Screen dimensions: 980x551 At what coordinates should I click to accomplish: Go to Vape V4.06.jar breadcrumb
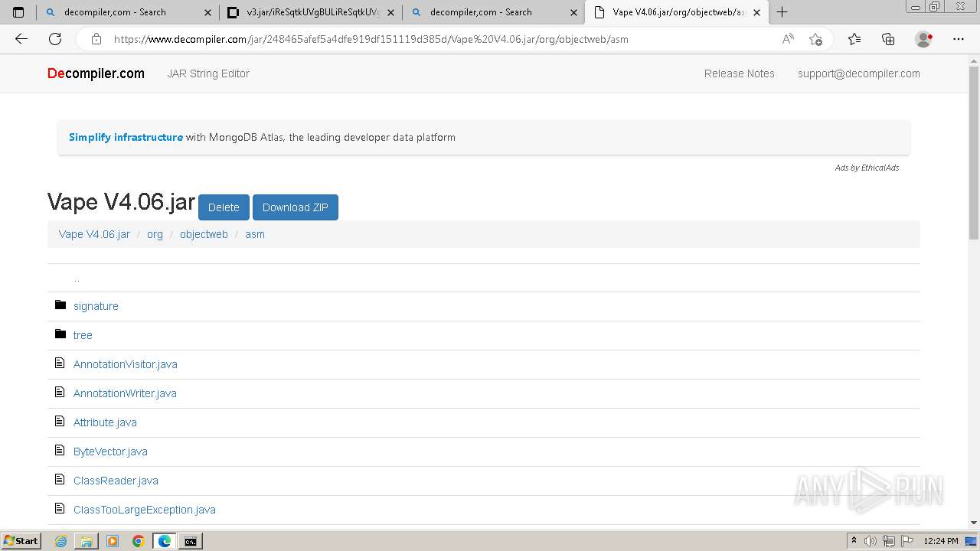[94, 234]
